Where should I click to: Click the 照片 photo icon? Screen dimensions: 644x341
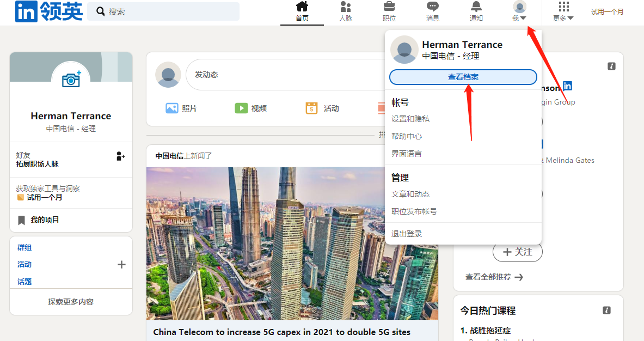[x=171, y=108]
